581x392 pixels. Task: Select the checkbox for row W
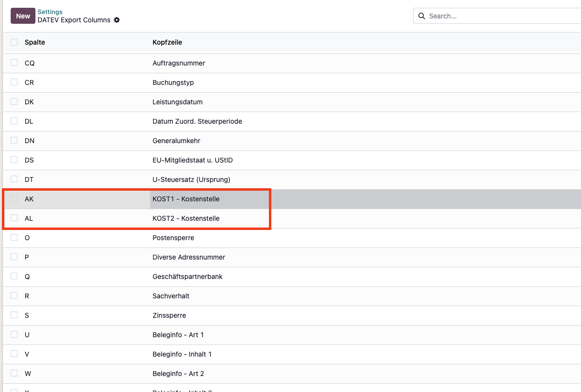pyautogui.click(x=14, y=374)
